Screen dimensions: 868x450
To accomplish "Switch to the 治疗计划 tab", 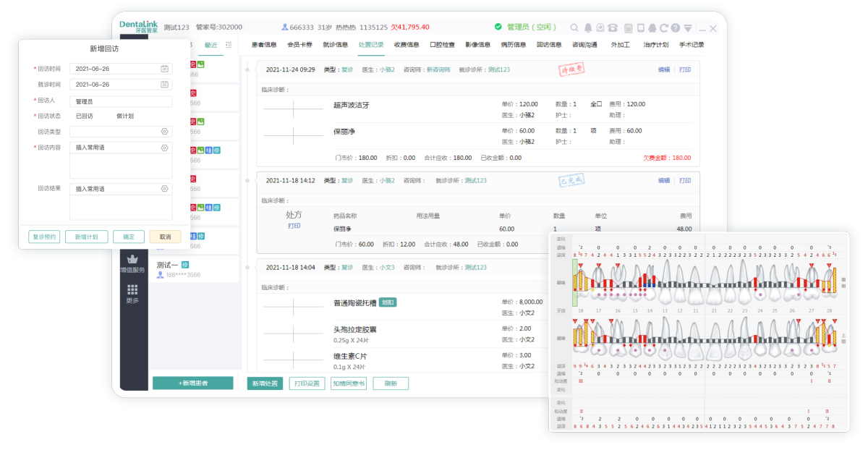I will click(x=655, y=45).
